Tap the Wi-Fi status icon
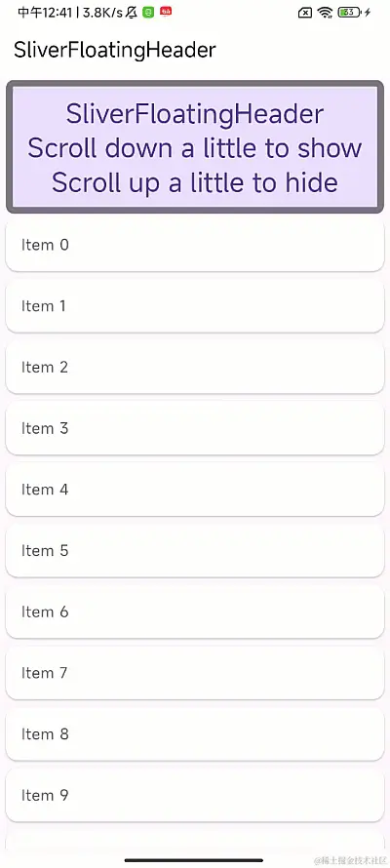 coord(326,13)
